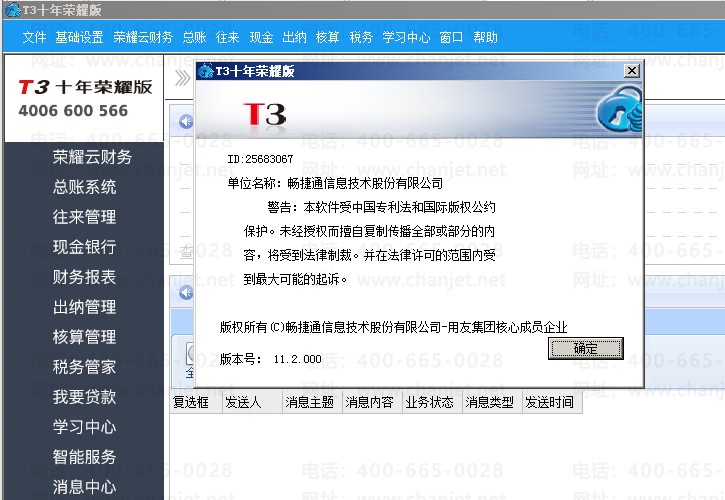Select 税务管家 in the sidebar

coord(84,367)
